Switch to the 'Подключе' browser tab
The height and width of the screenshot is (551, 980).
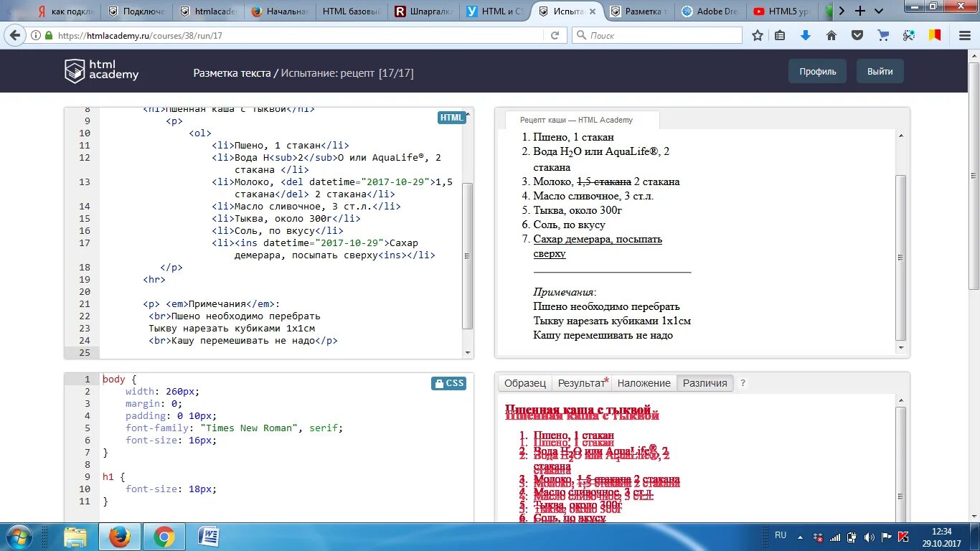click(136, 11)
